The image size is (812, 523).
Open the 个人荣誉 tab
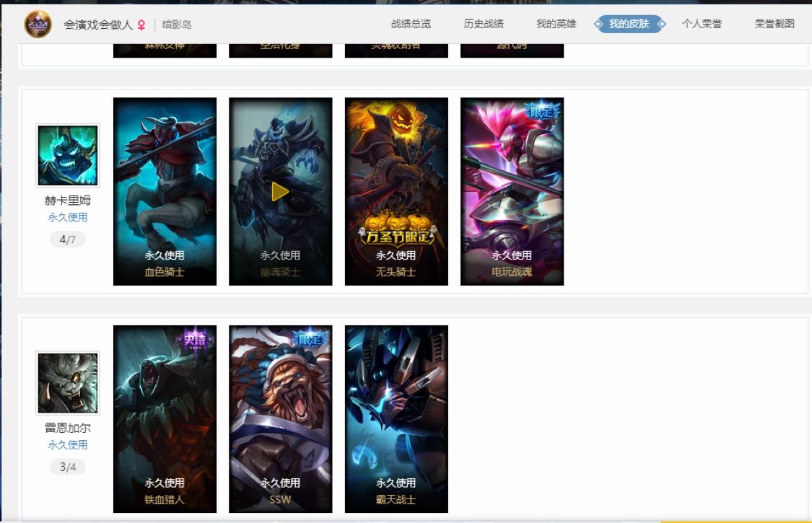(x=702, y=24)
